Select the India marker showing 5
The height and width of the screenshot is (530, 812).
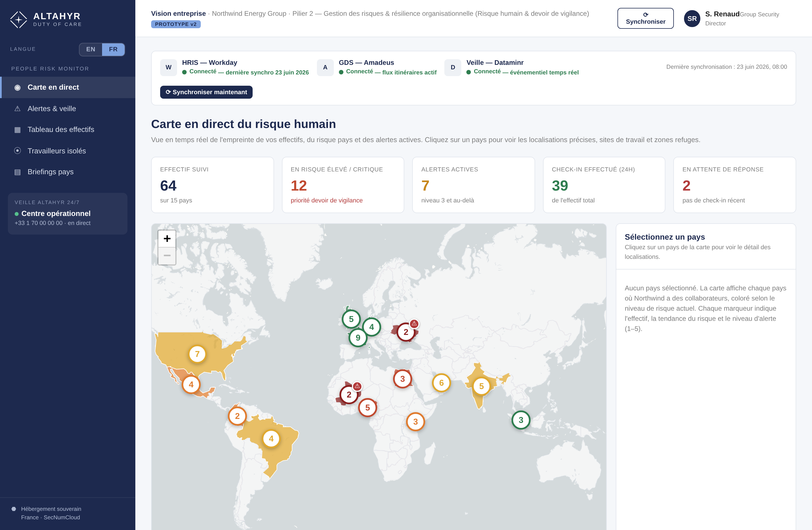coord(481,387)
